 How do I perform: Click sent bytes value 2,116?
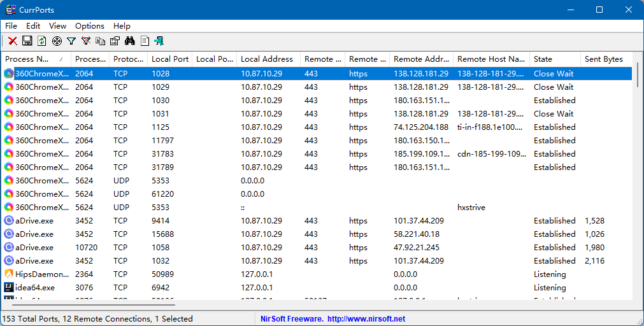pyautogui.click(x=595, y=260)
